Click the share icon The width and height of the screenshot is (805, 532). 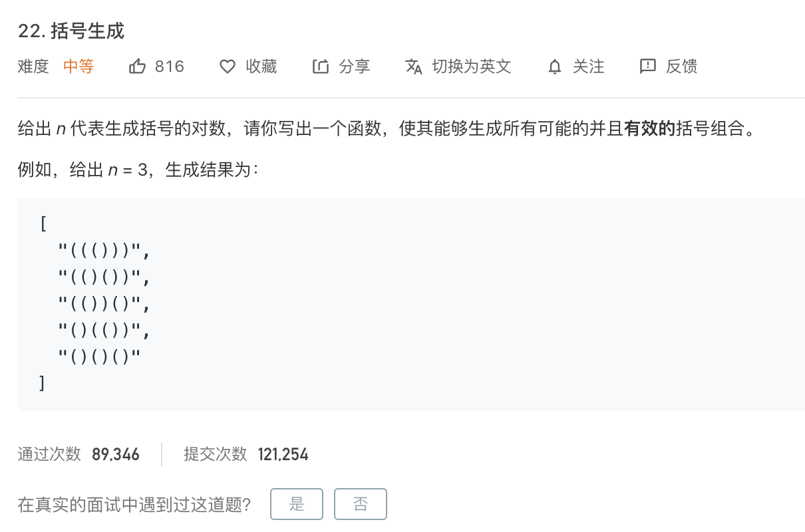pyautogui.click(x=321, y=66)
